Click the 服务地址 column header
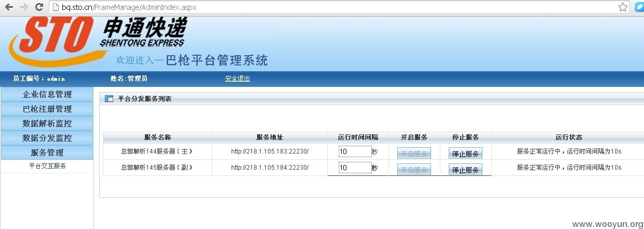This screenshot has height=229, width=644. [x=270, y=137]
